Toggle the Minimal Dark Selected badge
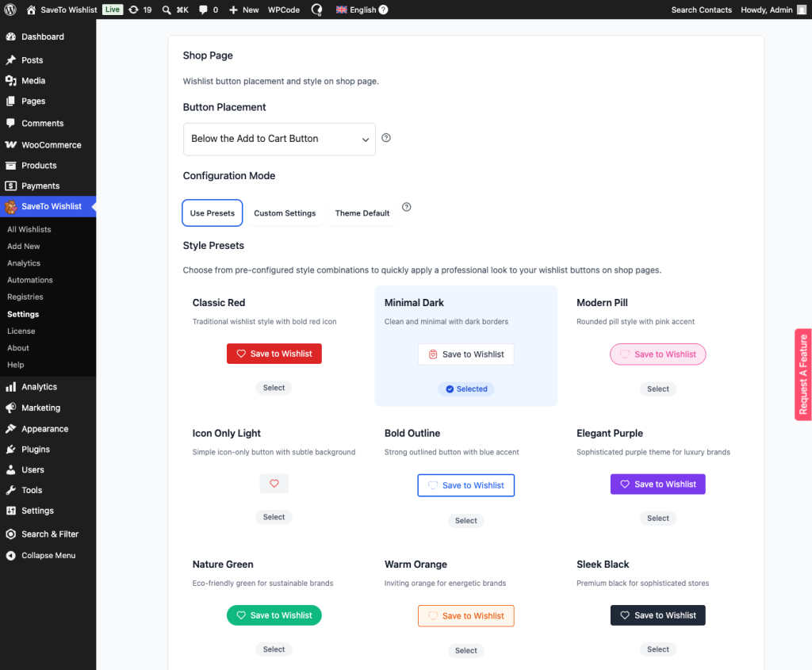The height and width of the screenshot is (670, 812). coord(466,389)
